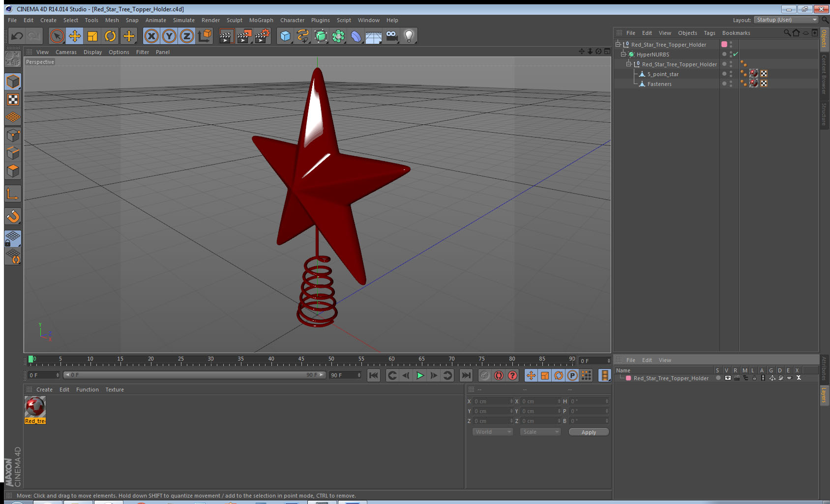Click 5_point_star material tag

click(x=754, y=74)
